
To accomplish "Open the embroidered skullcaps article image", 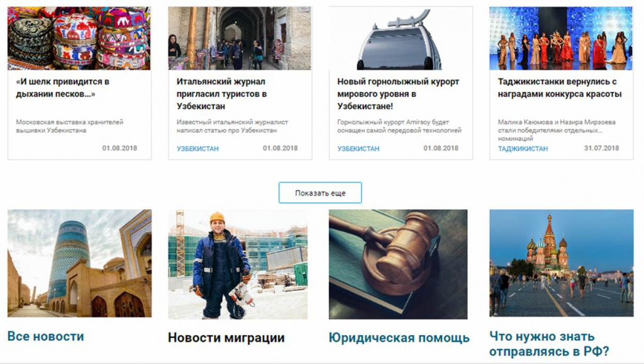I will [79, 38].
